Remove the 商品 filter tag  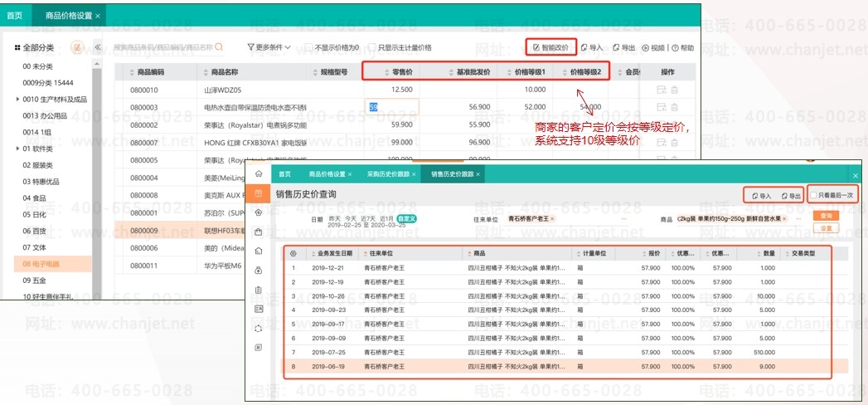[x=784, y=219]
